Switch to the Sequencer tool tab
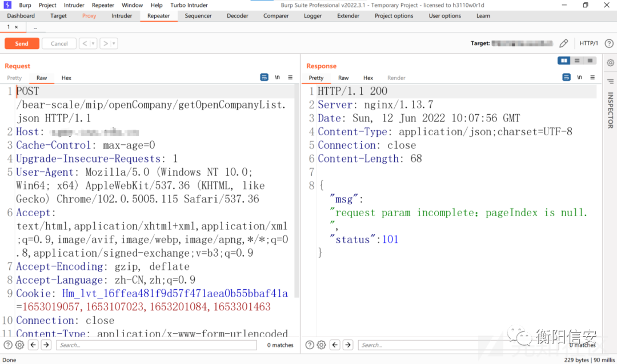 (198, 16)
